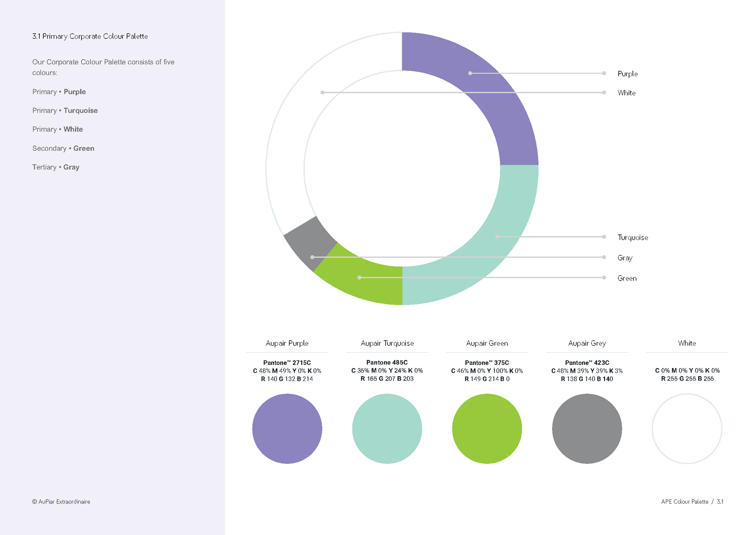The image size is (756, 535).
Task: Click the 'R 149 G 214 B 0' value
Action: coord(487,379)
